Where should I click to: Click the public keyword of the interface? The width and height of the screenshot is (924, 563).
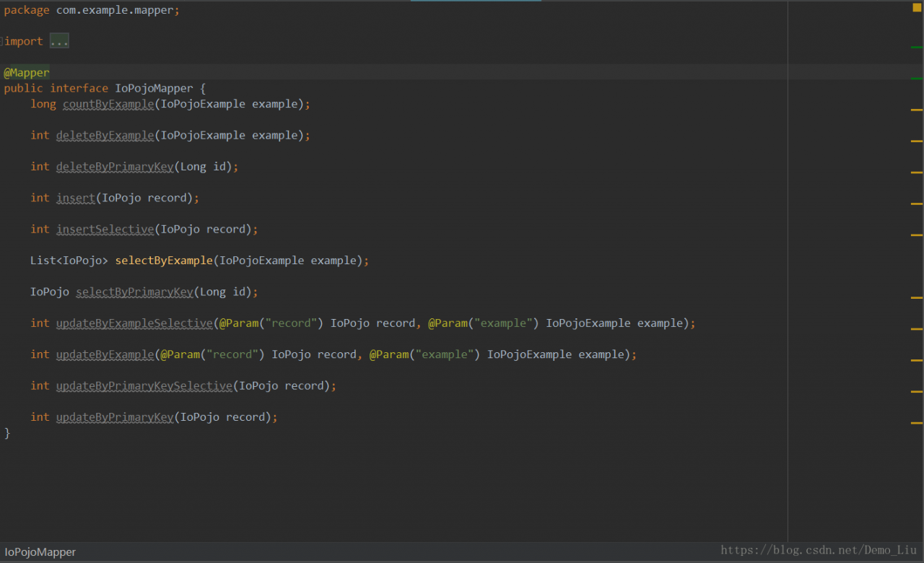(24, 89)
